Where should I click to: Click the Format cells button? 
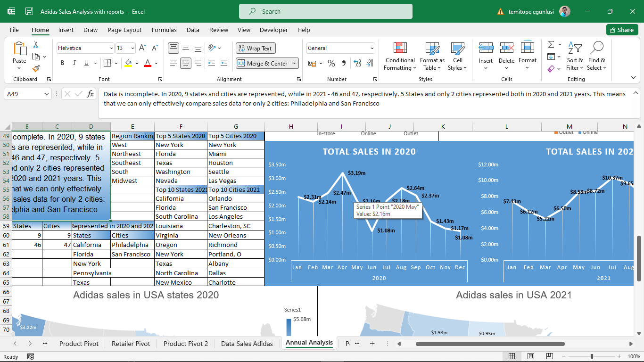[x=528, y=57]
